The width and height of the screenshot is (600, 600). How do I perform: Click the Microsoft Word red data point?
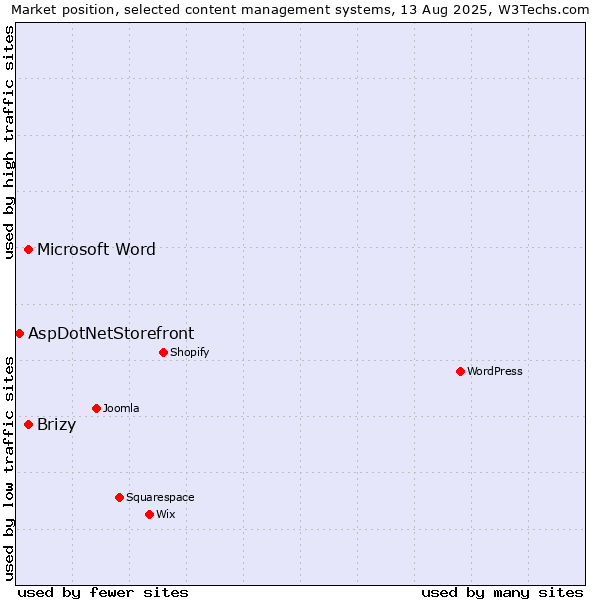point(28,249)
